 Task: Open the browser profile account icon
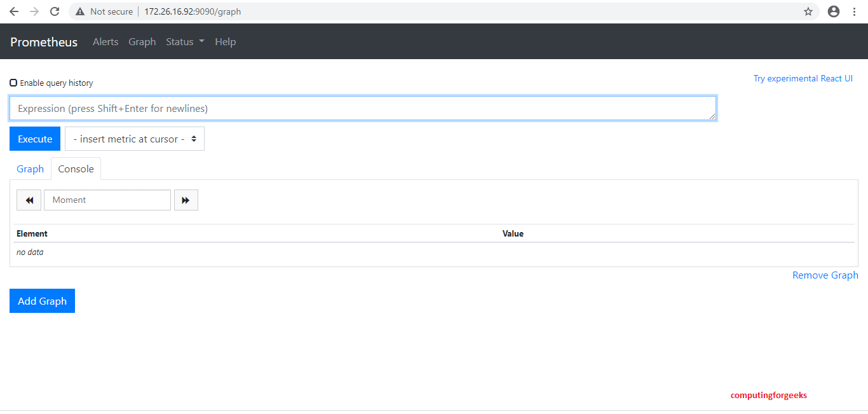tap(833, 11)
